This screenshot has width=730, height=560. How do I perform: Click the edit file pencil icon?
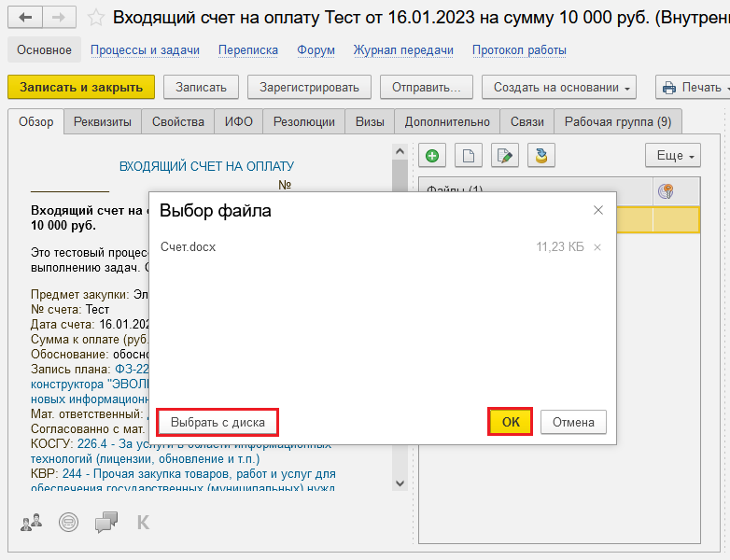[x=504, y=156]
